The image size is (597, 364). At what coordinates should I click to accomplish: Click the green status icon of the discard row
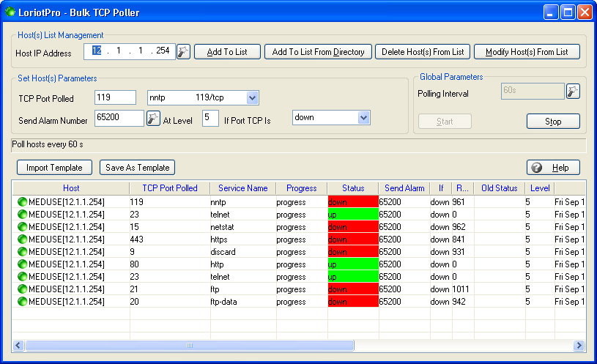pyautogui.click(x=23, y=252)
